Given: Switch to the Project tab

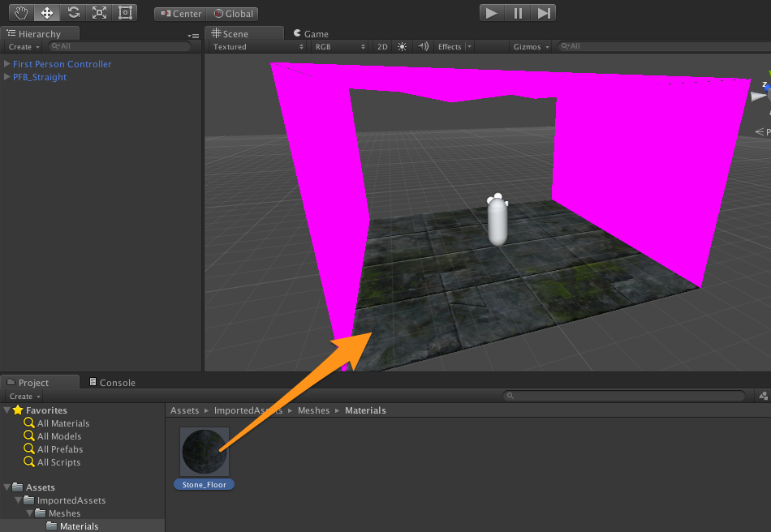Looking at the screenshot, I should click(x=39, y=382).
